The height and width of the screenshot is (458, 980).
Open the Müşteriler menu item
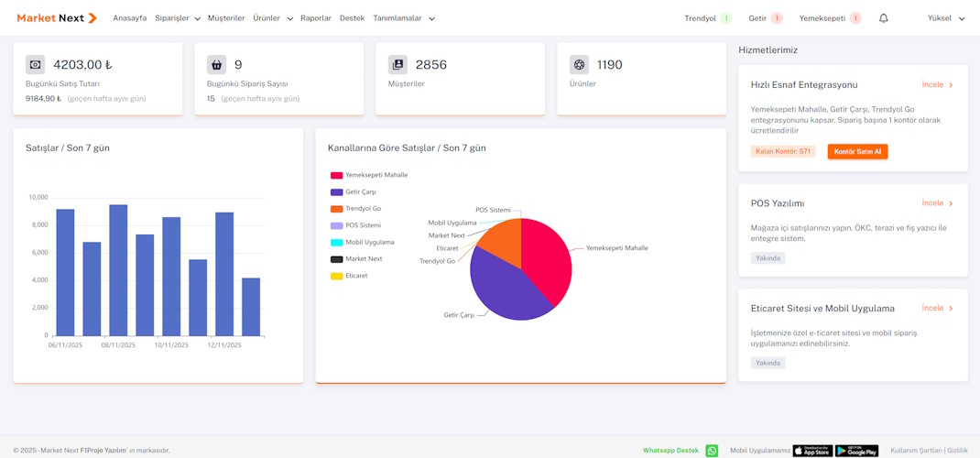coord(226,18)
